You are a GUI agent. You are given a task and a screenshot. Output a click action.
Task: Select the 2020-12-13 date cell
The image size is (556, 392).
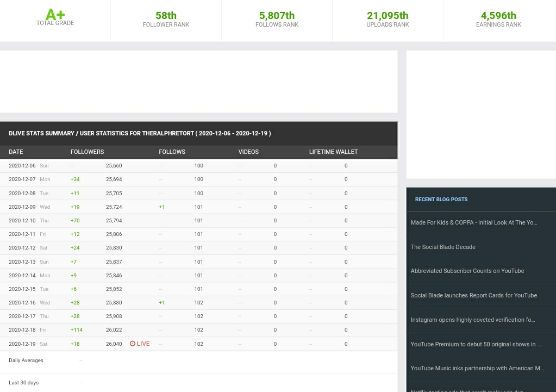pyautogui.click(x=22, y=262)
